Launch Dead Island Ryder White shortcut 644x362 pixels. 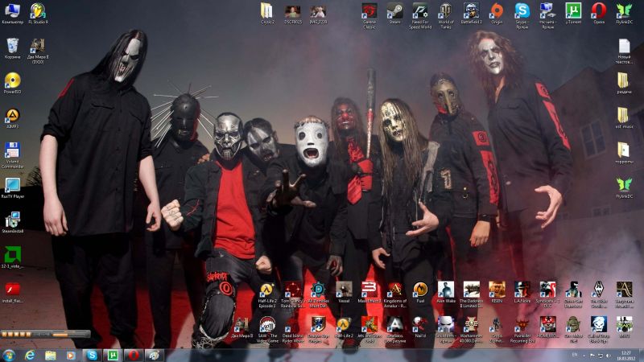293,330
